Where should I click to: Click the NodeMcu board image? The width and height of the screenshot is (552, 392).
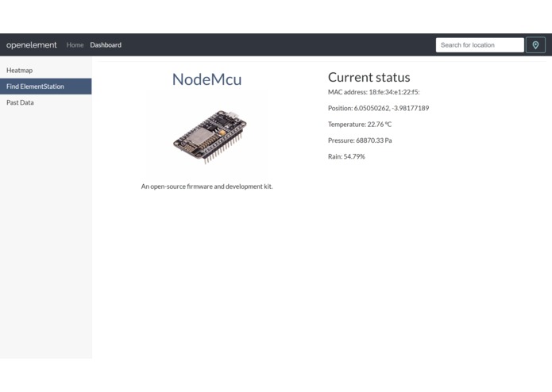click(209, 136)
